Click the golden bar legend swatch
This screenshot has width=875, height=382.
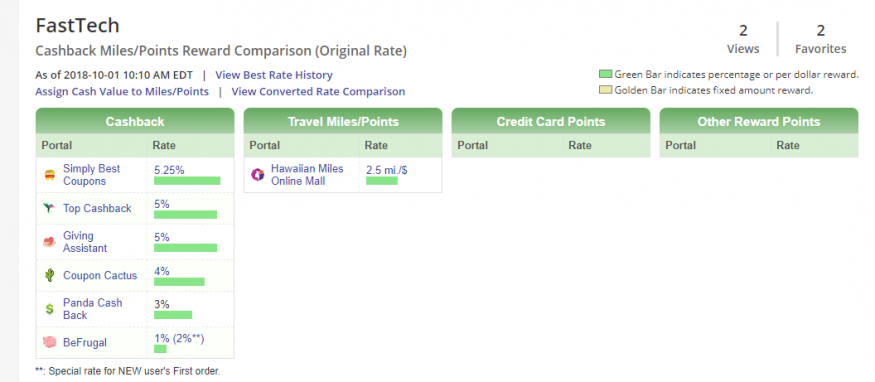[x=605, y=90]
